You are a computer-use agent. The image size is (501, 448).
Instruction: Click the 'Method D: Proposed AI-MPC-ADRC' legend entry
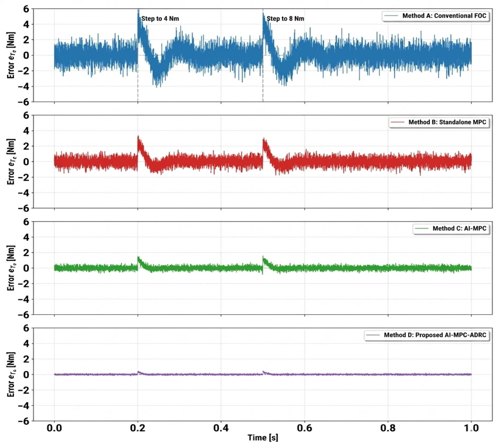click(x=427, y=335)
